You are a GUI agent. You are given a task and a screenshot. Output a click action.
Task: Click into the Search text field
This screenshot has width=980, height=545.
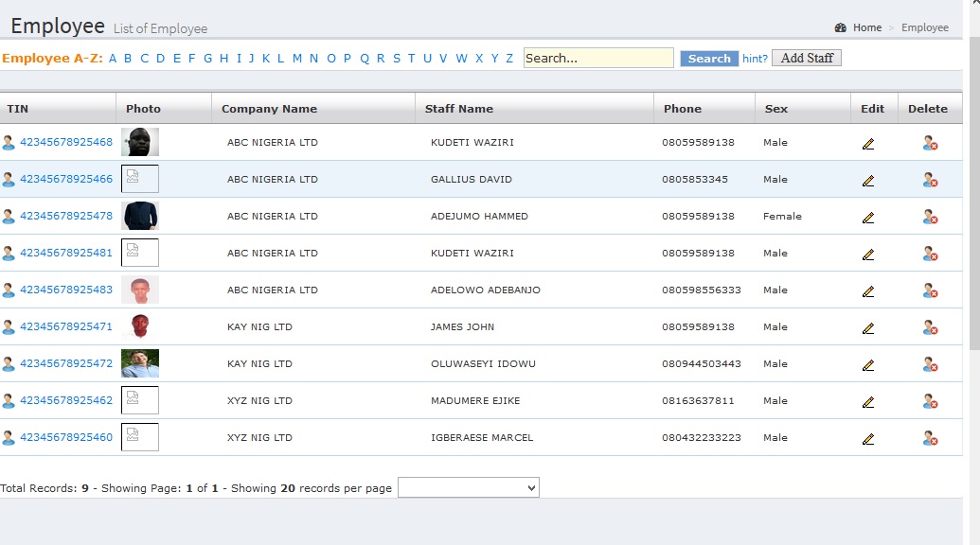(x=598, y=58)
